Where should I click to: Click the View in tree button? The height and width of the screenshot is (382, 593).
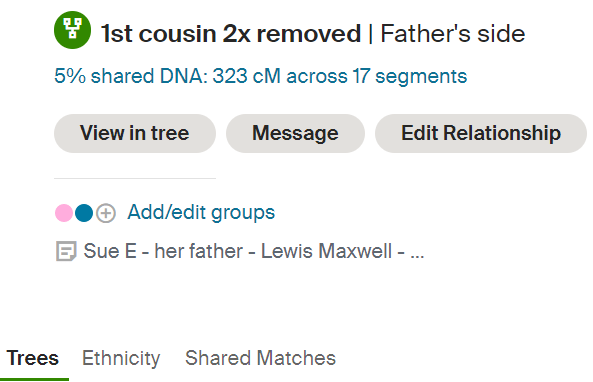[x=135, y=134]
